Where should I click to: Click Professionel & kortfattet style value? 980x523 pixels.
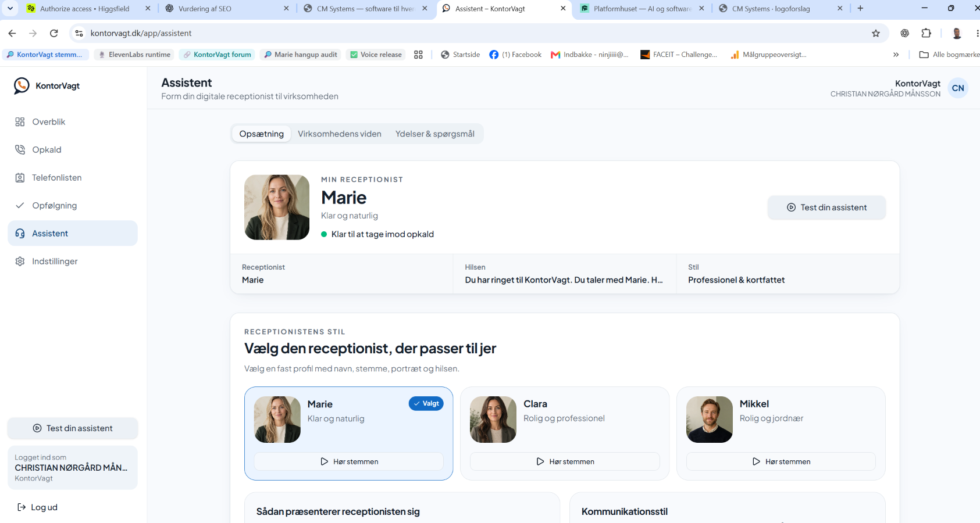pyautogui.click(x=736, y=280)
